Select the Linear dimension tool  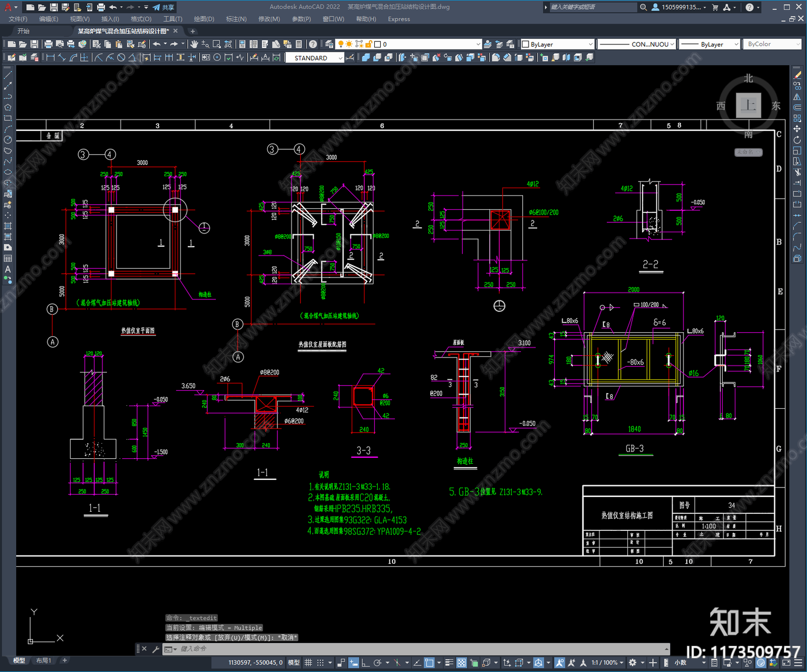tap(50, 58)
